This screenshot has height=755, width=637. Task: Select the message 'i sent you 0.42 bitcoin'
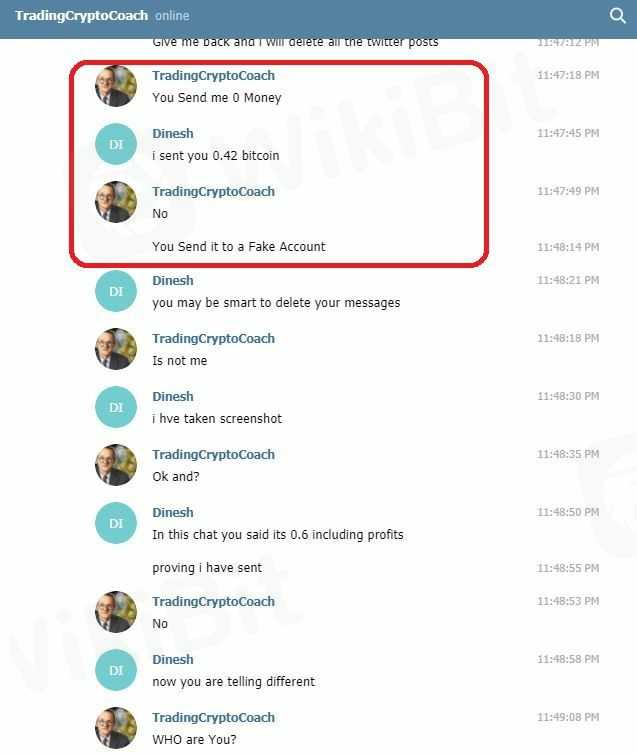tap(216, 156)
